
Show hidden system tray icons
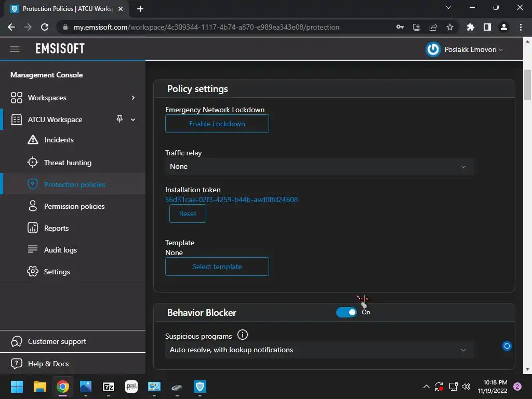427,387
